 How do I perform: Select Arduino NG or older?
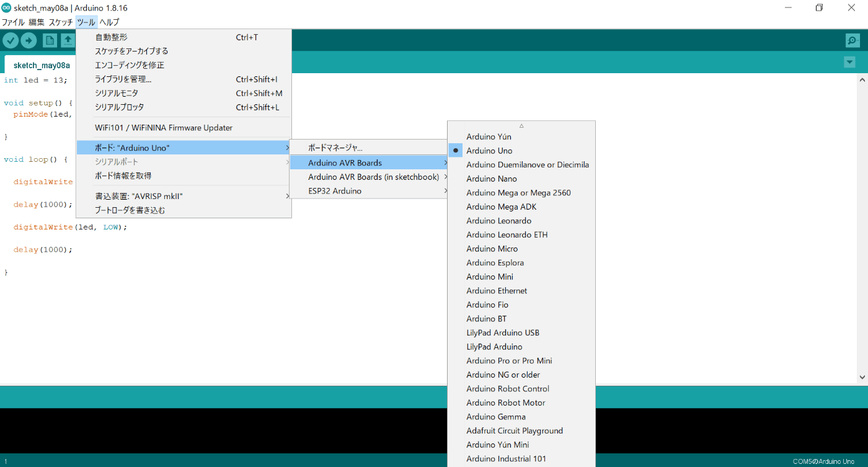(521, 375)
